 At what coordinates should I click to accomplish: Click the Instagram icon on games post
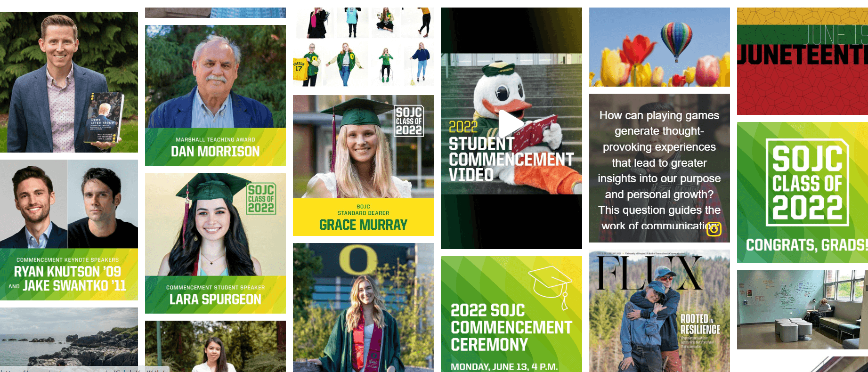(x=714, y=229)
